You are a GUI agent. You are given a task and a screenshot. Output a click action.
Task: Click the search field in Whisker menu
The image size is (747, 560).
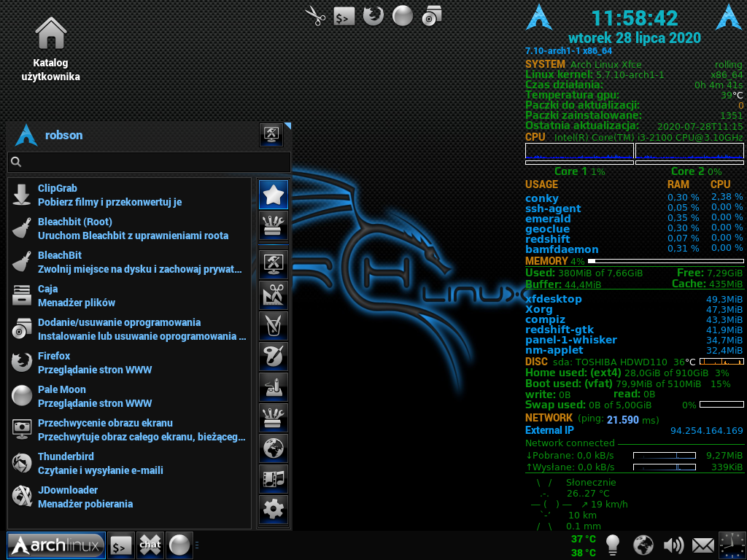point(149,162)
